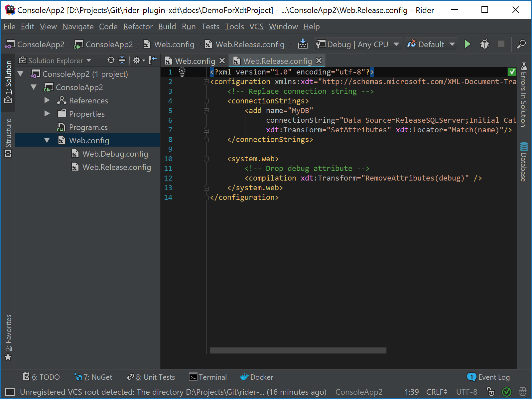Click the inspector hector icon in the status bar
This screenshot has width=532, height=399.
[523, 392]
